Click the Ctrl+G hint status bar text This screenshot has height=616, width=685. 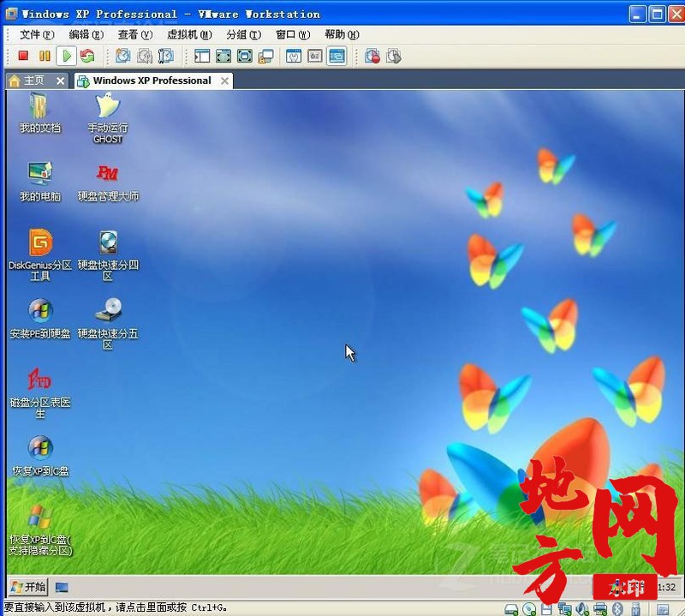click(x=116, y=607)
